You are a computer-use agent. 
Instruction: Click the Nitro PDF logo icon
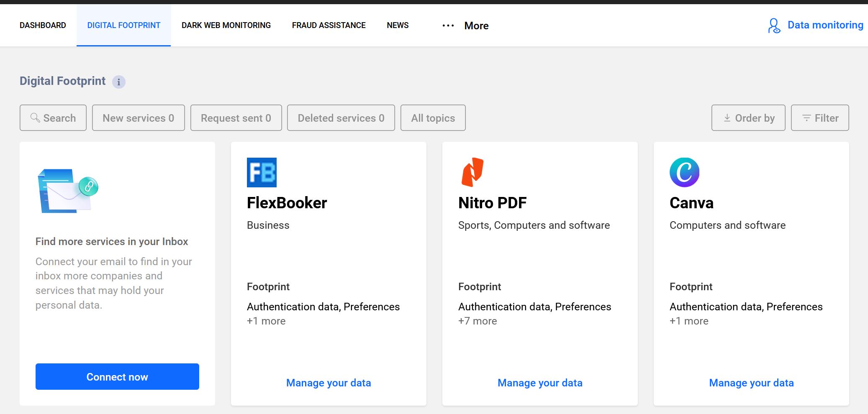(473, 172)
